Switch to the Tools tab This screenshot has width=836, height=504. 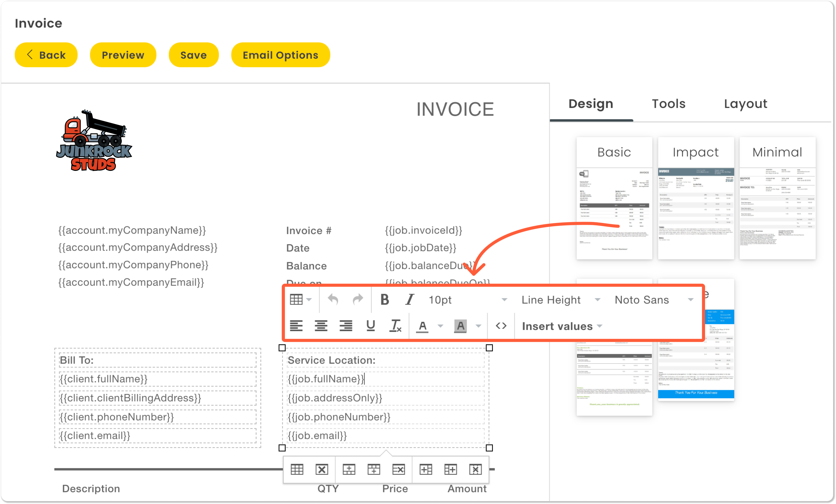(669, 104)
